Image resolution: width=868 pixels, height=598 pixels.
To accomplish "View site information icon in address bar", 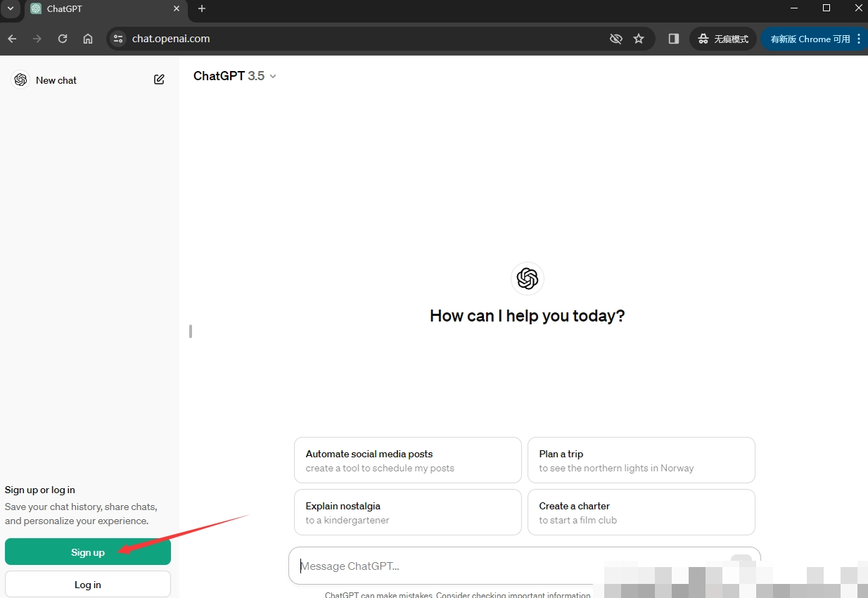I will click(x=118, y=39).
